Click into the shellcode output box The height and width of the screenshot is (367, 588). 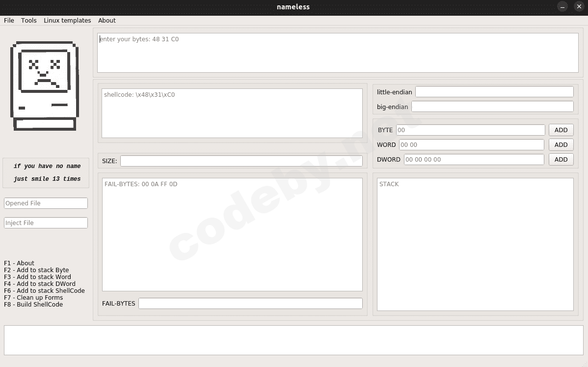click(x=232, y=113)
